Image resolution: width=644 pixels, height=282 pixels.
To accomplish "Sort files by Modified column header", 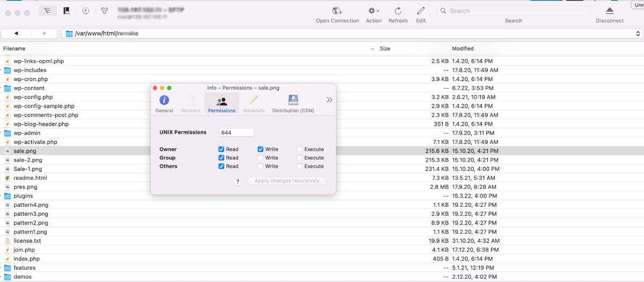I will pos(463,48).
